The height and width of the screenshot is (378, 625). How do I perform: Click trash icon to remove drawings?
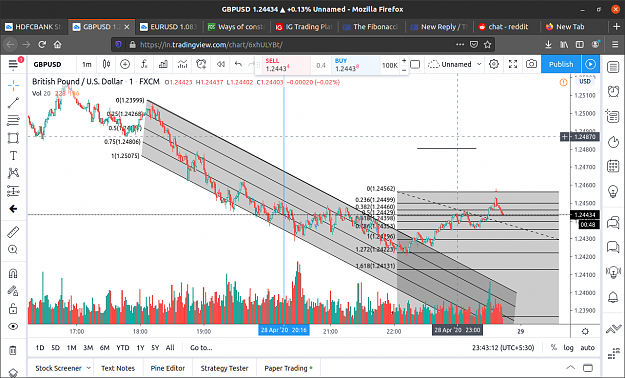13,350
